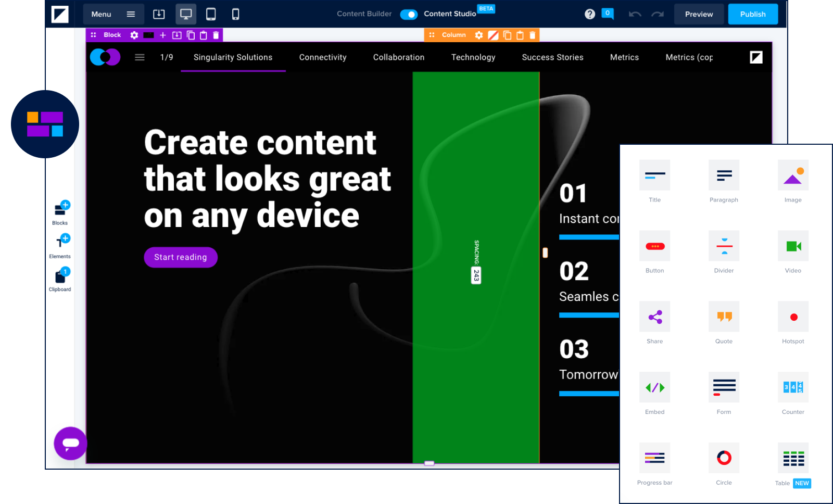Toggle Content Builder / Content Studio switch
This screenshot has width=833, height=504.
coord(409,14)
